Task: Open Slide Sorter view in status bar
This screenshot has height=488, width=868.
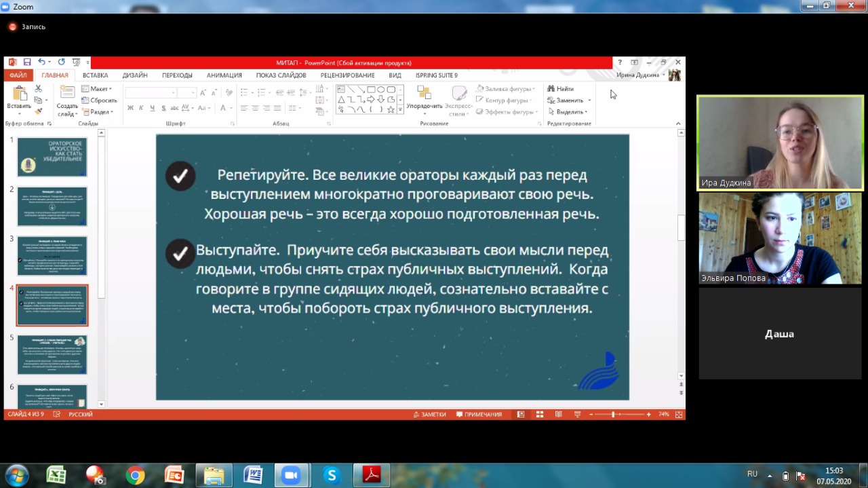Action: (x=540, y=414)
